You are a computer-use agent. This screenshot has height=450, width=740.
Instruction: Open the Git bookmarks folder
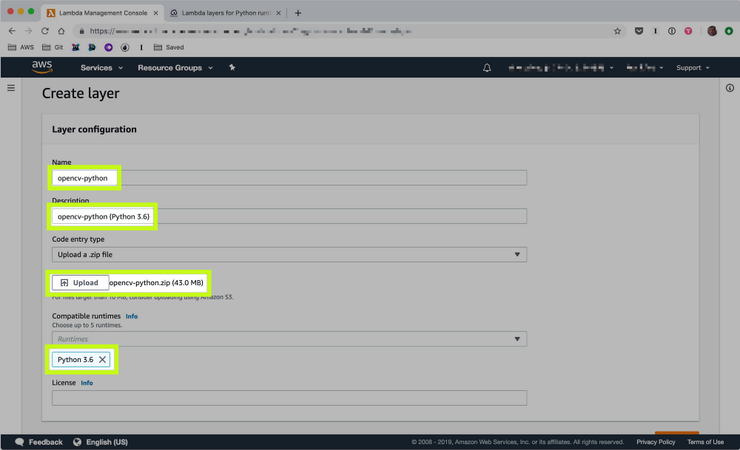[52, 47]
